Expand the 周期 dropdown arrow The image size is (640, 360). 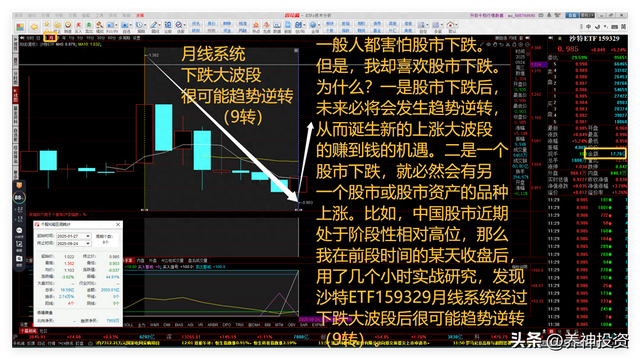coord(145,25)
